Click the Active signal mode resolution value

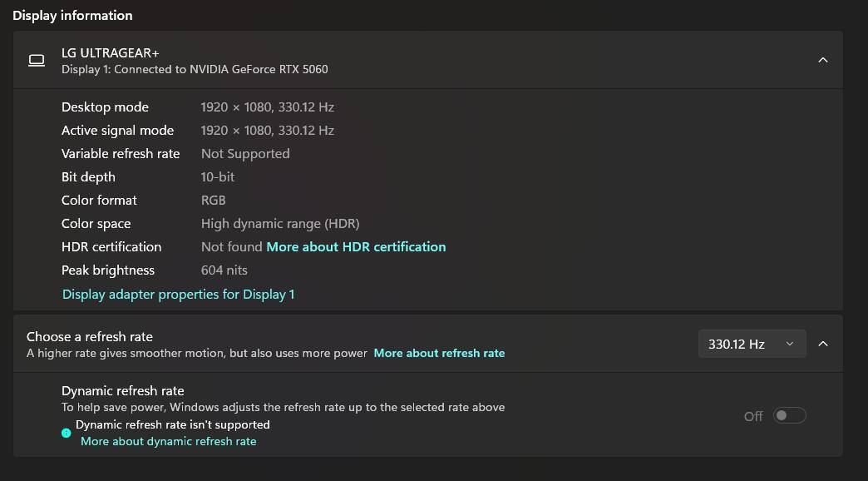[267, 131]
